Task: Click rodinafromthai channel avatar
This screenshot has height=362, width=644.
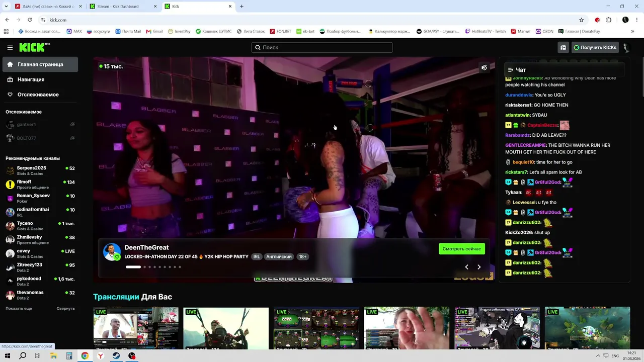Action: click(10, 212)
